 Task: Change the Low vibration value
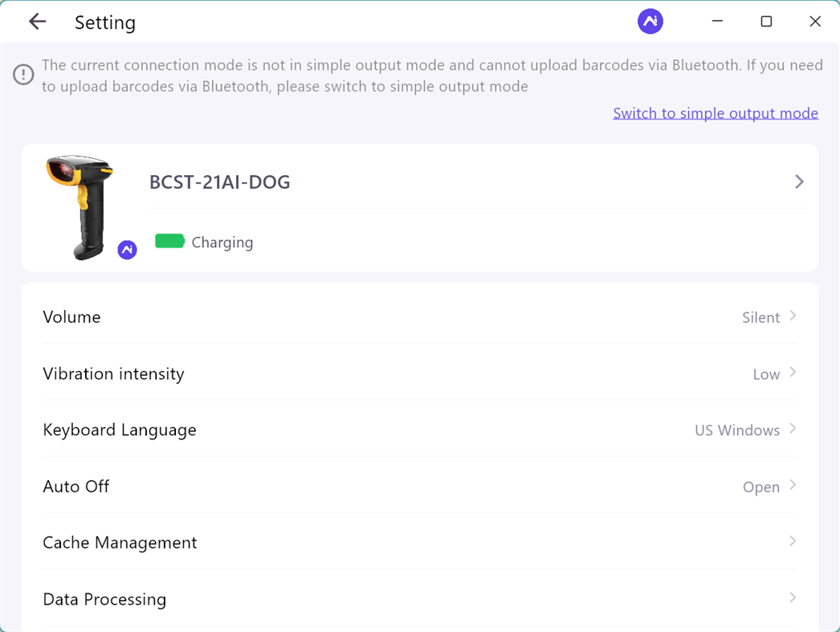point(766,374)
